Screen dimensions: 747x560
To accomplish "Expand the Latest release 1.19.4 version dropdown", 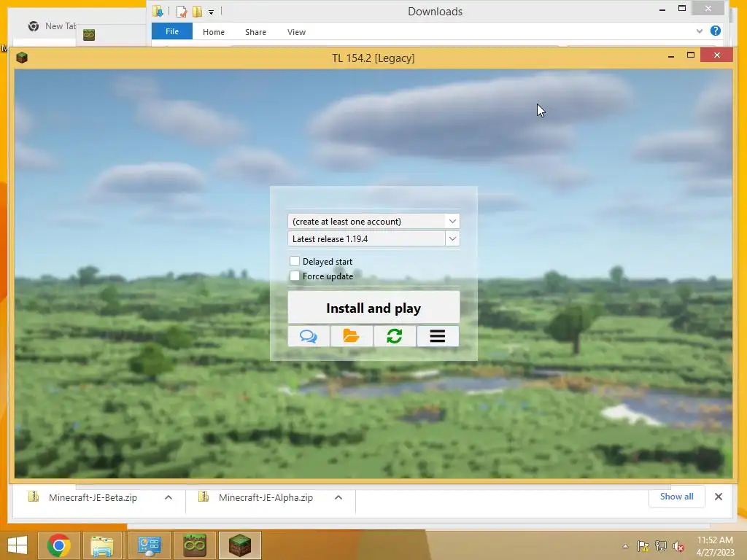I will coord(452,238).
